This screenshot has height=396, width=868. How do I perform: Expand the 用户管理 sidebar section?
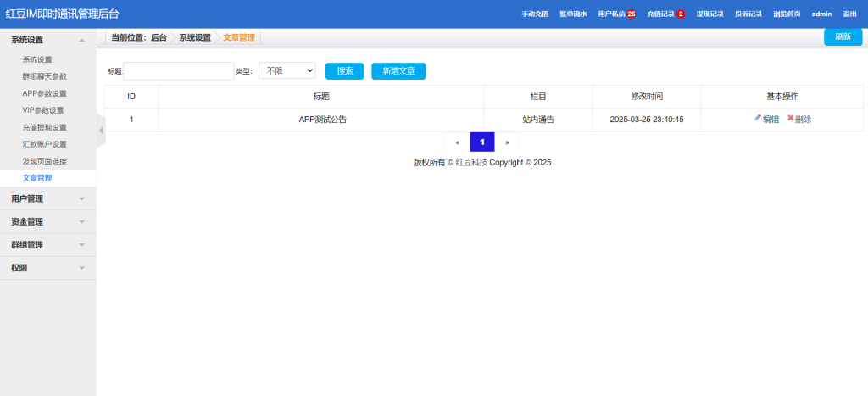pos(47,199)
